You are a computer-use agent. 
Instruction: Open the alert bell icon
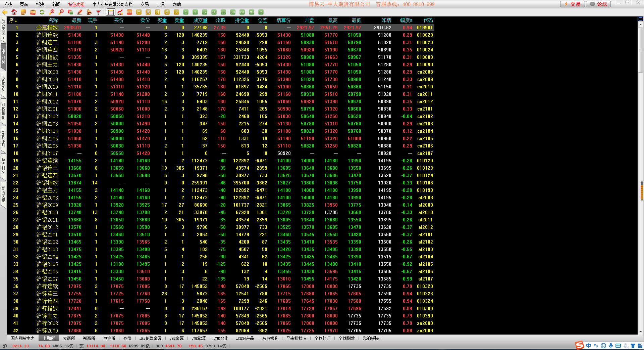pyautogui.click(x=89, y=12)
